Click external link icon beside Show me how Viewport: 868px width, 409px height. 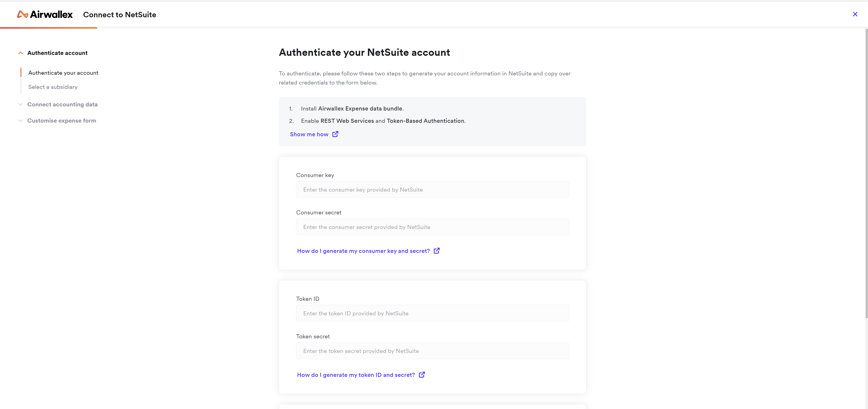click(x=335, y=134)
